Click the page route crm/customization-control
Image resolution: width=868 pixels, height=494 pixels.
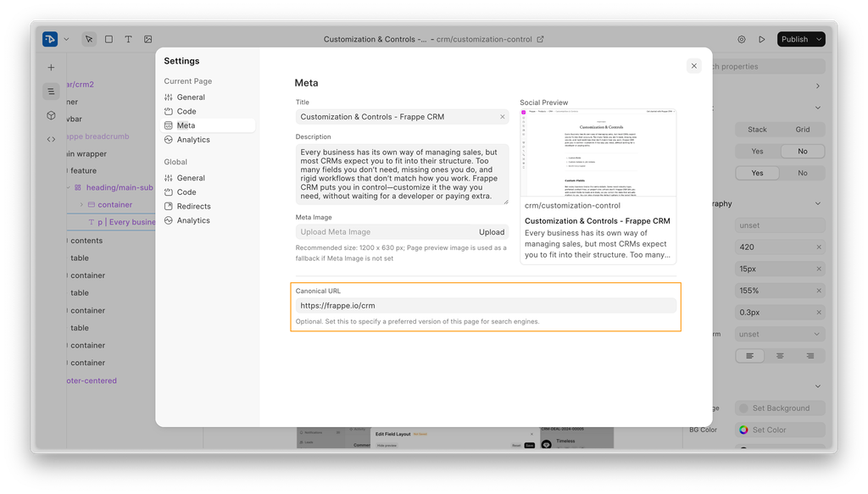[484, 39]
